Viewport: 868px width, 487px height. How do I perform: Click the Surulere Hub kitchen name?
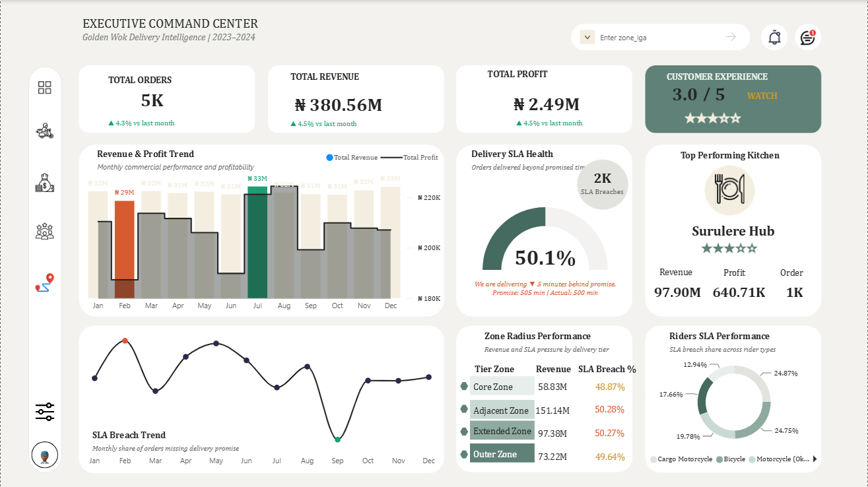[x=733, y=231]
